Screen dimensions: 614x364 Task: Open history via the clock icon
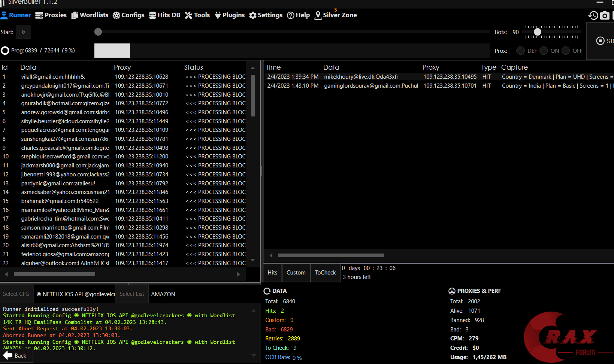pyautogui.click(x=593, y=15)
